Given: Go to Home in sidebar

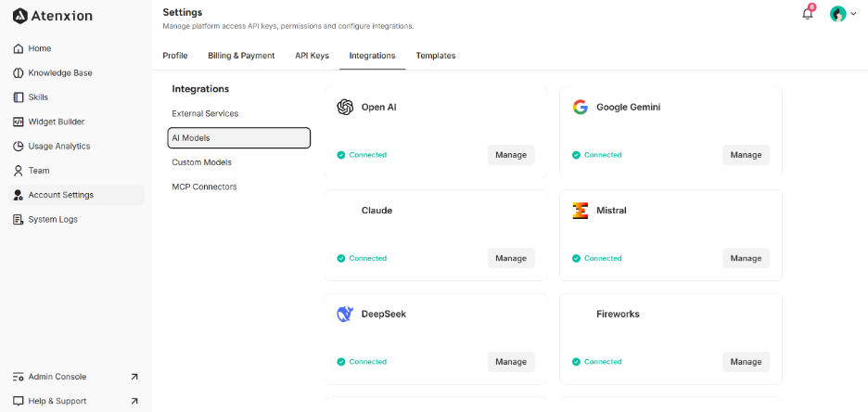Looking at the screenshot, I should [x=76, y=49].
